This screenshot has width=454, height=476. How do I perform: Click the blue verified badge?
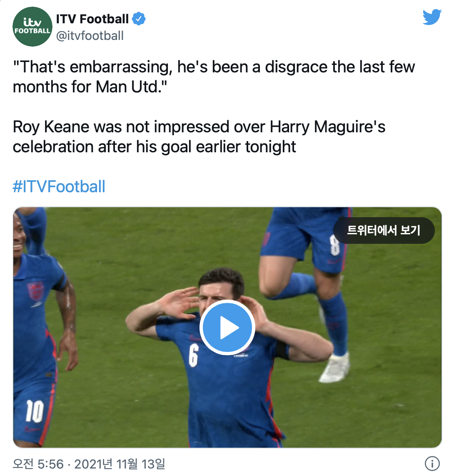(x=139, y=19)
